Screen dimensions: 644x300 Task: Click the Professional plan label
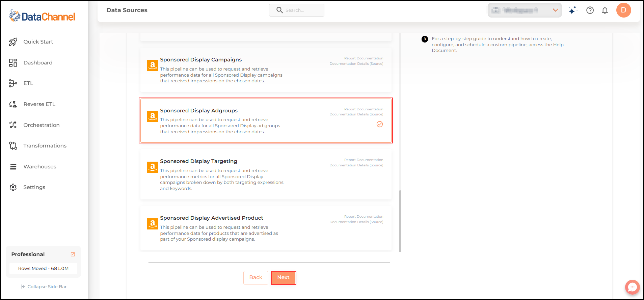[x=28, y=254]
